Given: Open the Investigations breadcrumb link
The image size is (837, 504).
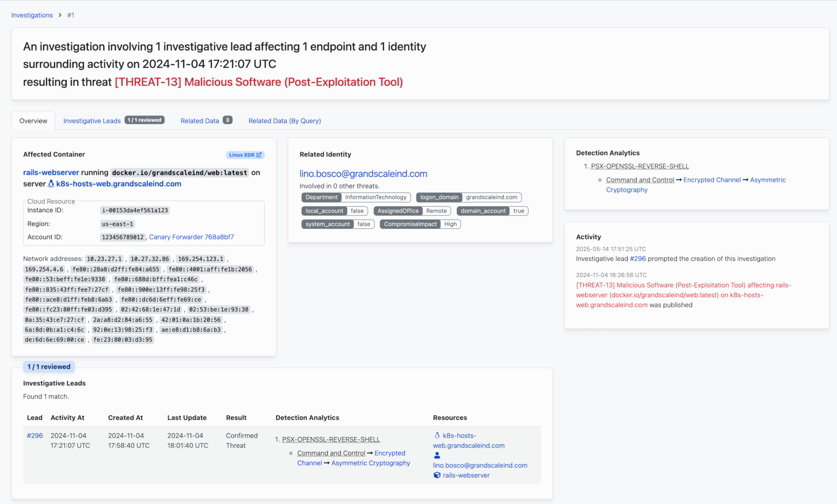Looking at the screenshot, I should tap(32, 15).
